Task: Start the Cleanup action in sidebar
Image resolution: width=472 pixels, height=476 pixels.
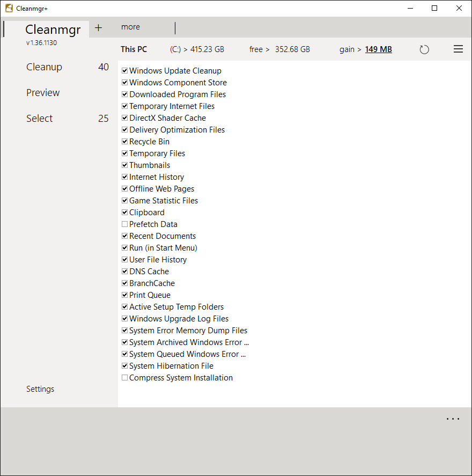Action: pyautogui.click(x=45, y=67)
